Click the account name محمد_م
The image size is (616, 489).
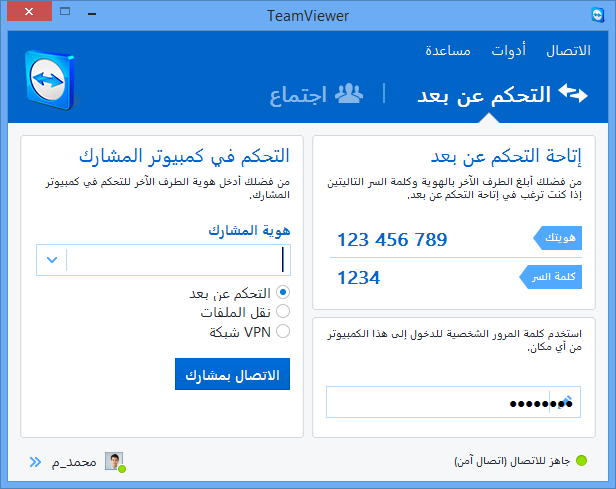coord(74,462)
